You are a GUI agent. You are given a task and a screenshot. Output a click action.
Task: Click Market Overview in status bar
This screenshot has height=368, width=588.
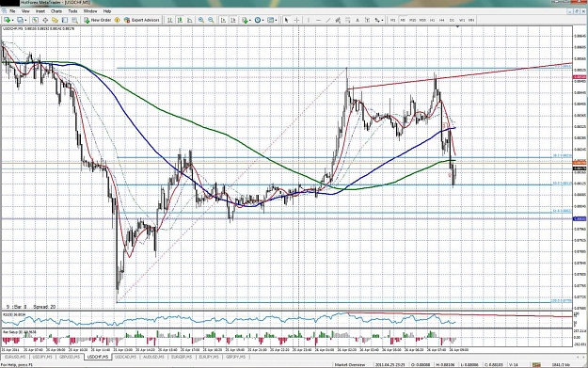click(349, 364)
